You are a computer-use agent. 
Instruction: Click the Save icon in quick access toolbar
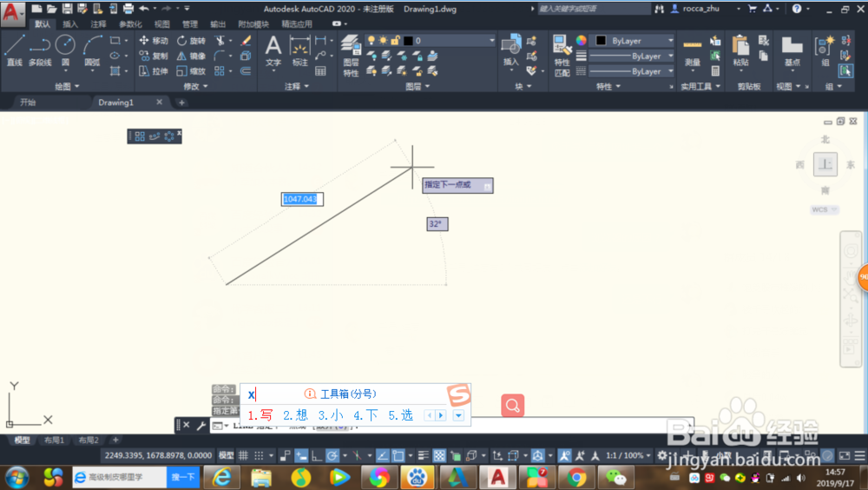pos(67,9)
